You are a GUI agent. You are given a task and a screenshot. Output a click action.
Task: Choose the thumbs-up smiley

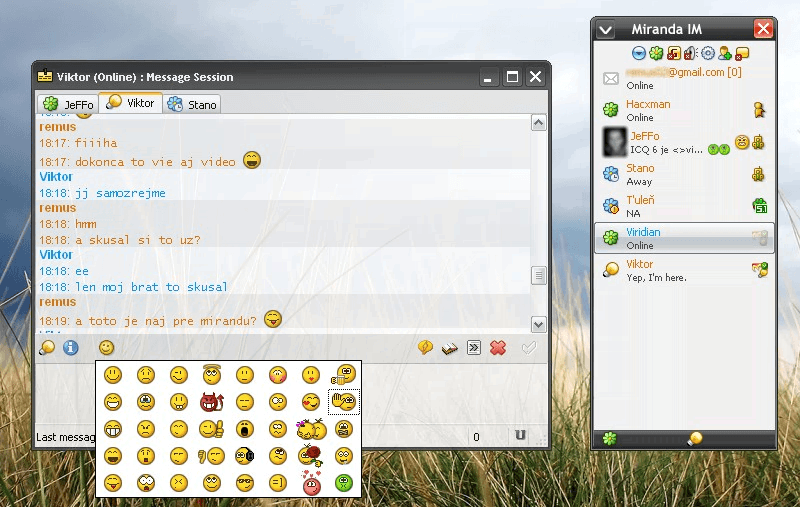212,429
